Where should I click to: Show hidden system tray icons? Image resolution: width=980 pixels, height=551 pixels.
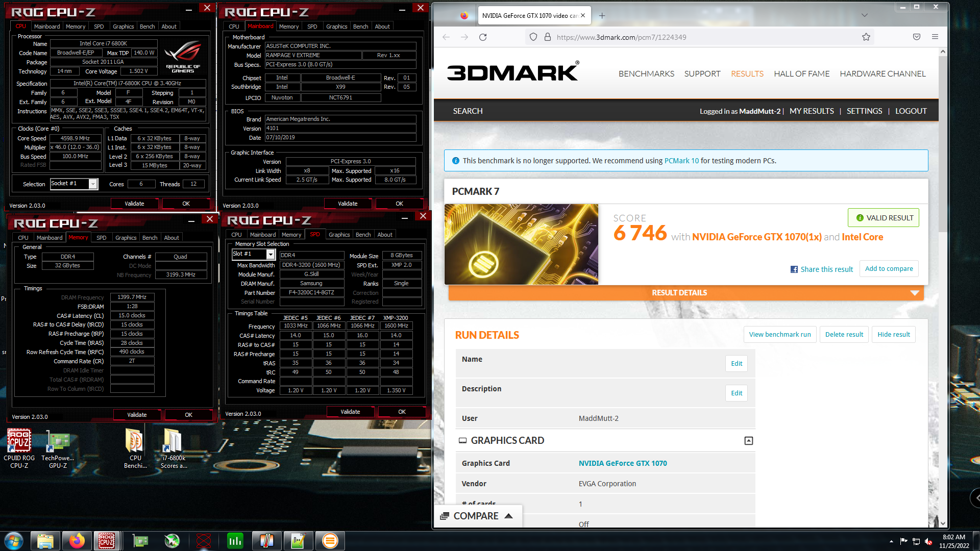(891, 541)
